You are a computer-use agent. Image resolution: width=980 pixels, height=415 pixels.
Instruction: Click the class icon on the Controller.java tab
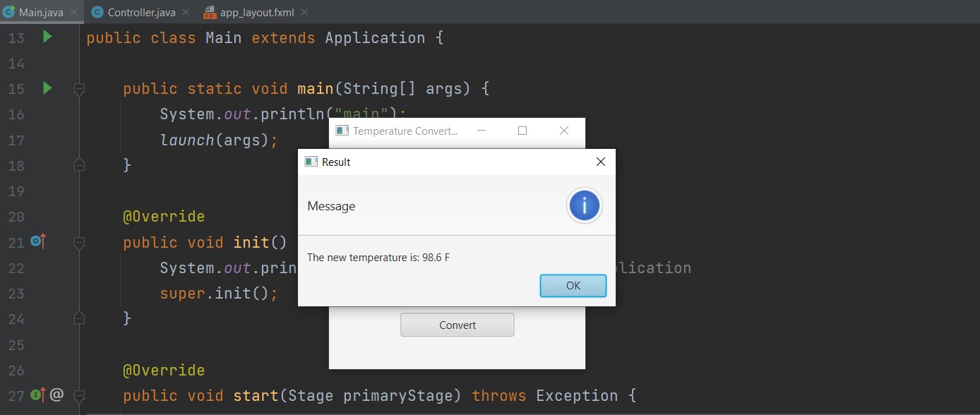[99, 11]
